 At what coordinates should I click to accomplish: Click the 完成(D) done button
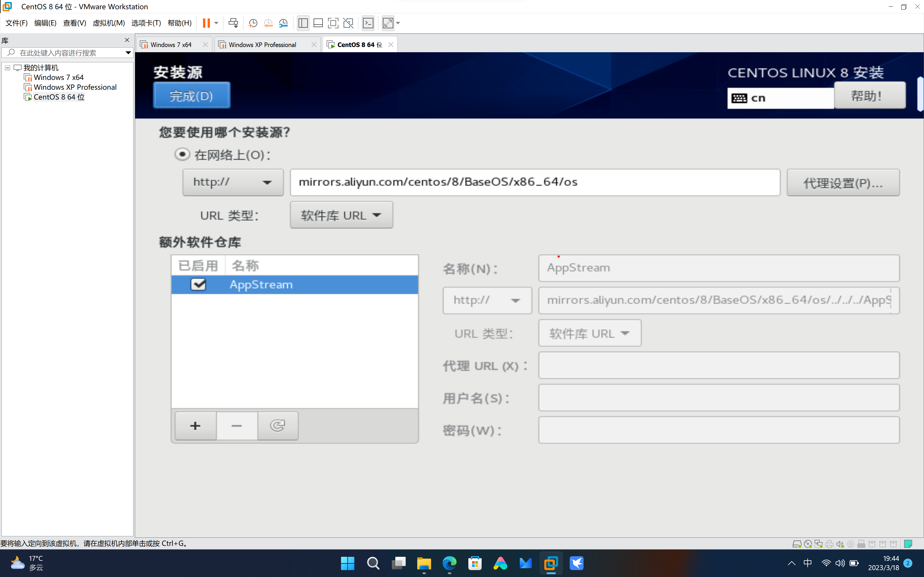tap(192, 95)
